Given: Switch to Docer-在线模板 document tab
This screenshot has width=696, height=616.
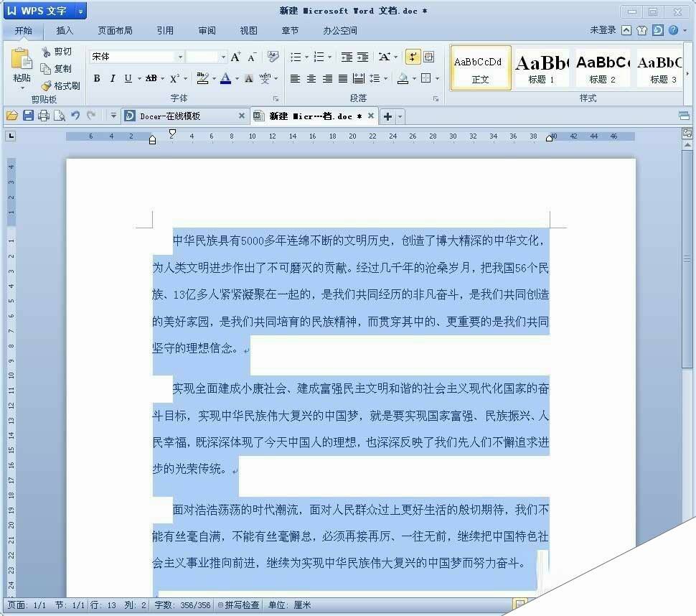Looking at the screenshot, I should [x=184, y=116].
